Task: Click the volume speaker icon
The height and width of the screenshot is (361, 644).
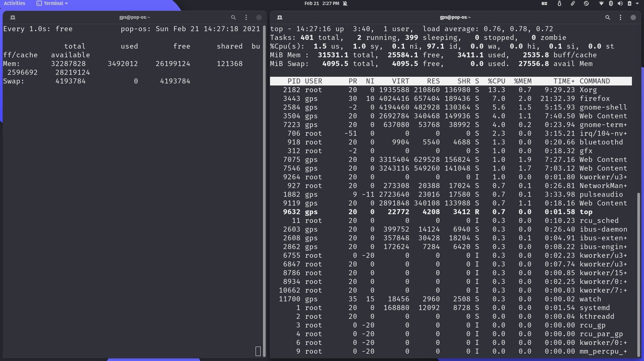Action: tap(620, 4)
